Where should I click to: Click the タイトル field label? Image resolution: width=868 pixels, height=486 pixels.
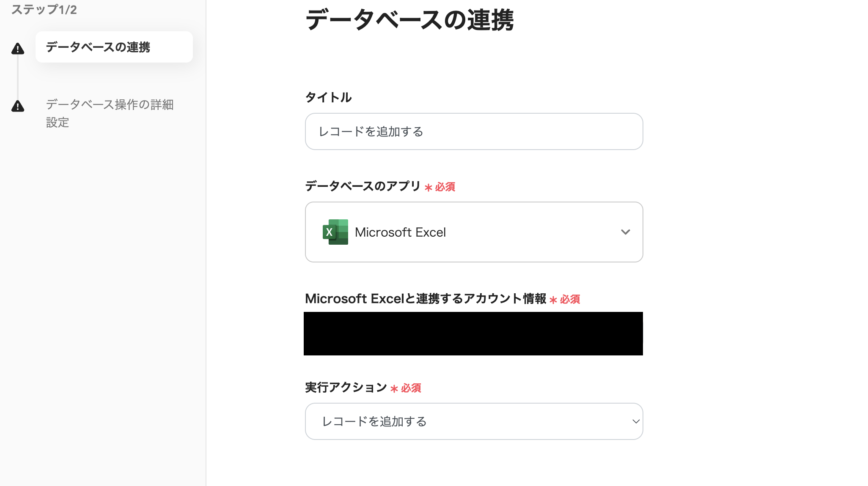(328, 97)
